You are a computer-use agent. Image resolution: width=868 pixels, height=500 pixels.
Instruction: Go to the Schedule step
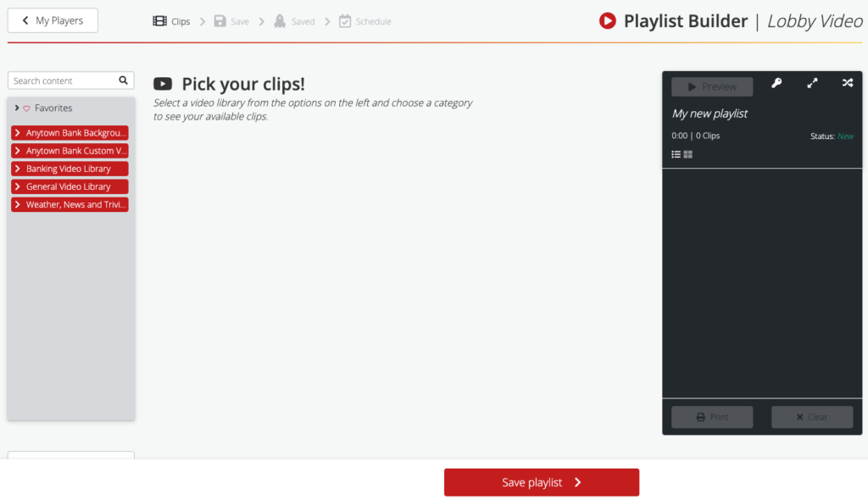tap(365, 21)
